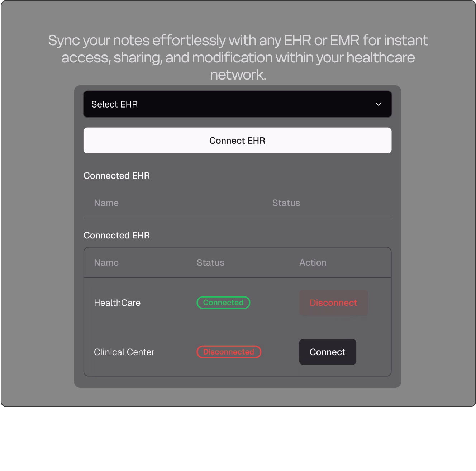
Task: Click the headline line starting 'access, sharing'
Action: pos(238,58)
